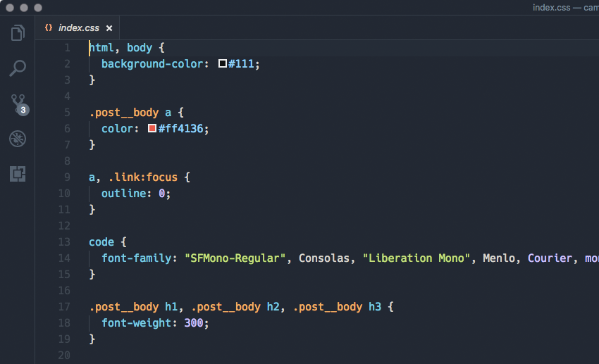Click the "background-color" property text

pos(152,64)
